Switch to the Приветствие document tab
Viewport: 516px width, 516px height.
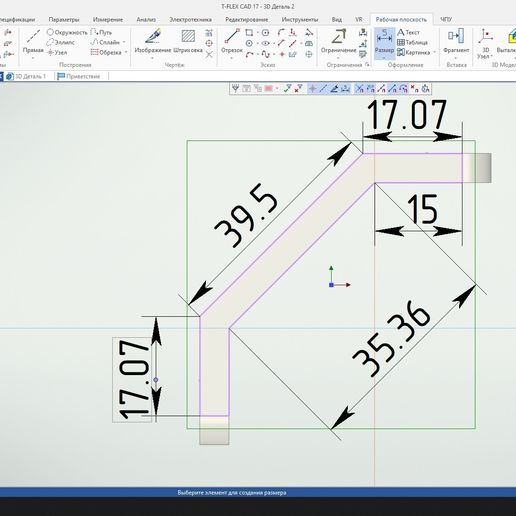[x=79, y=76]
